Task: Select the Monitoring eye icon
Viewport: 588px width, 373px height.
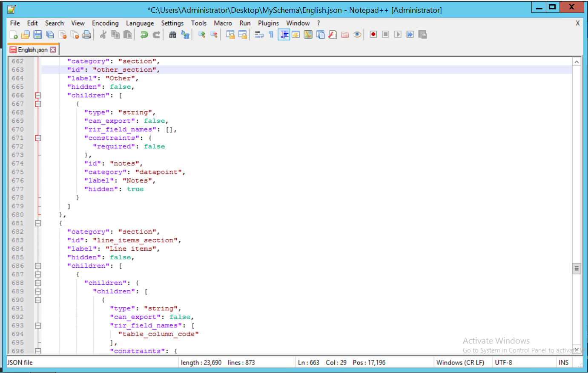Action: pos(358,34)
